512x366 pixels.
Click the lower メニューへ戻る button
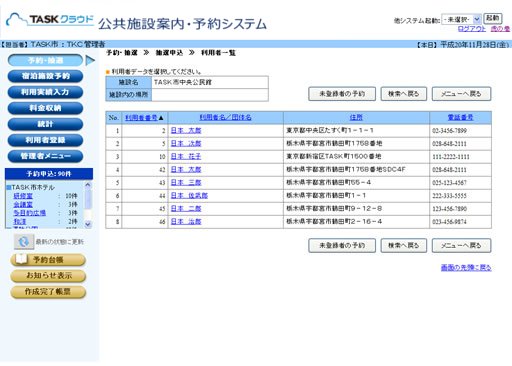(x=461, y=246)
